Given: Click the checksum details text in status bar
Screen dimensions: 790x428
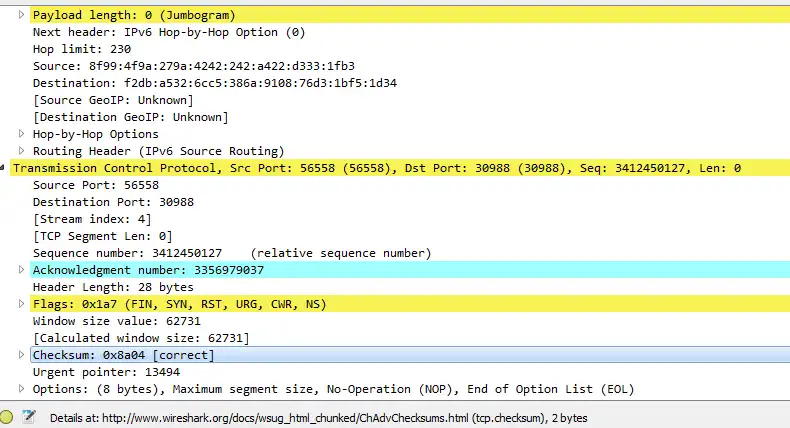Looking at the screenshot, I should [319, 417].
